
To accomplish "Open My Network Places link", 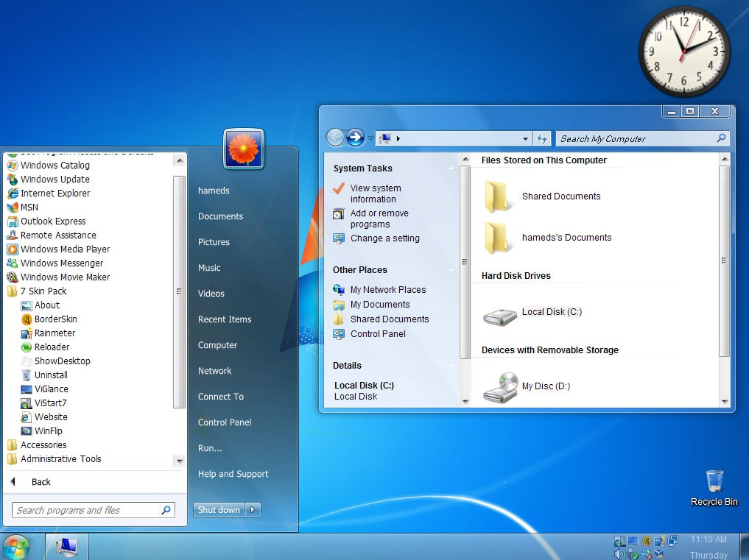I will point(388,289).
